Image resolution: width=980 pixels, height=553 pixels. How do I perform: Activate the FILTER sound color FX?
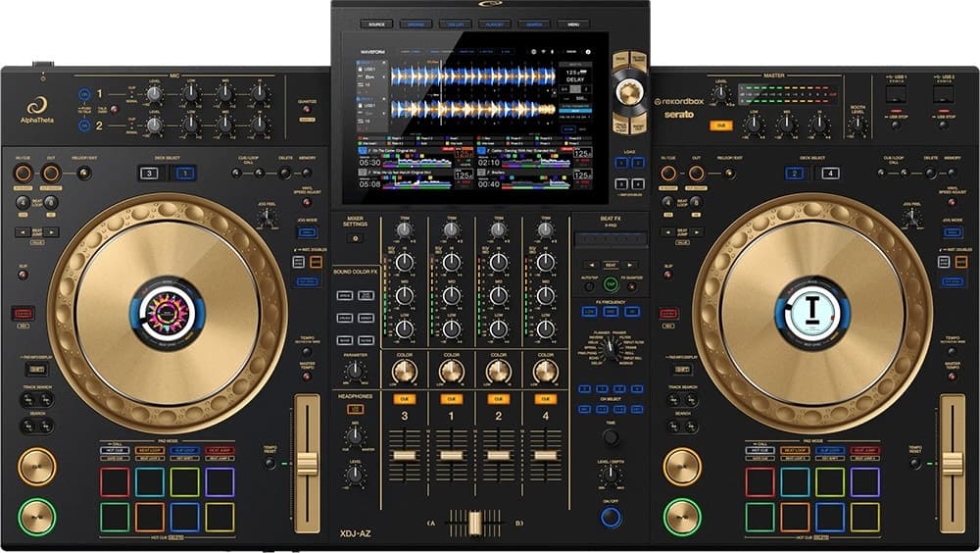[367, 340]
